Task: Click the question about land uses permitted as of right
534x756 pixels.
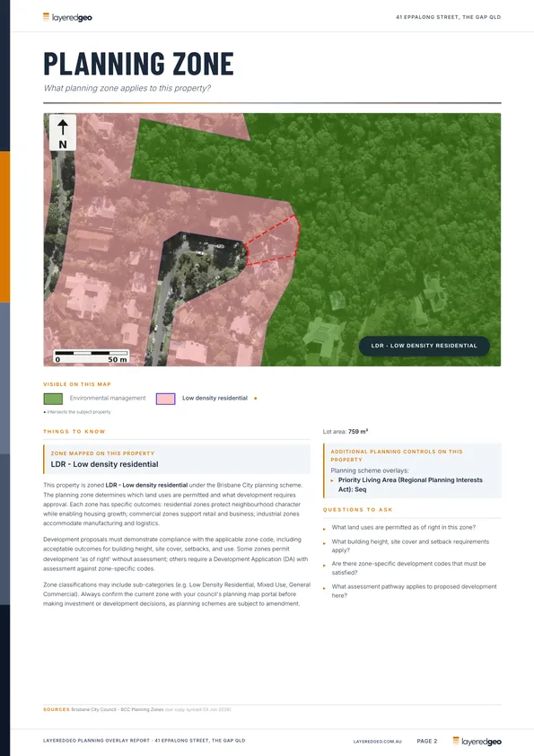Action: tap(403, 527)
